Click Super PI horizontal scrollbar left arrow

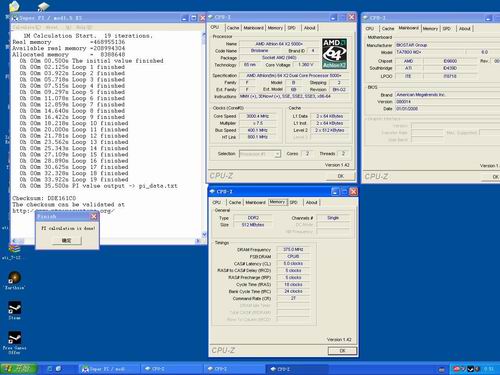coord(15,241)
